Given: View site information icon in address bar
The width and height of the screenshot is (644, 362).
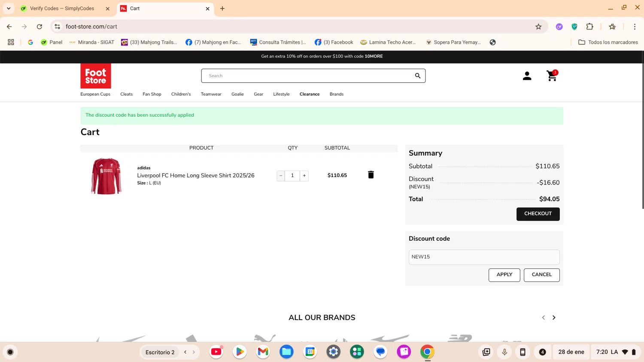Looking at the screenshot, I should coord(57,27).
